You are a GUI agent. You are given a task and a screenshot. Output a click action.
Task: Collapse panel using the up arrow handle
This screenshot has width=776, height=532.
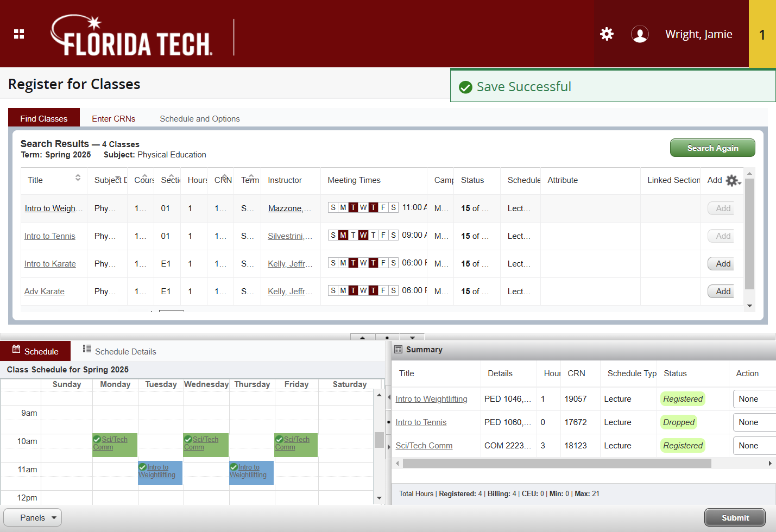362,338
